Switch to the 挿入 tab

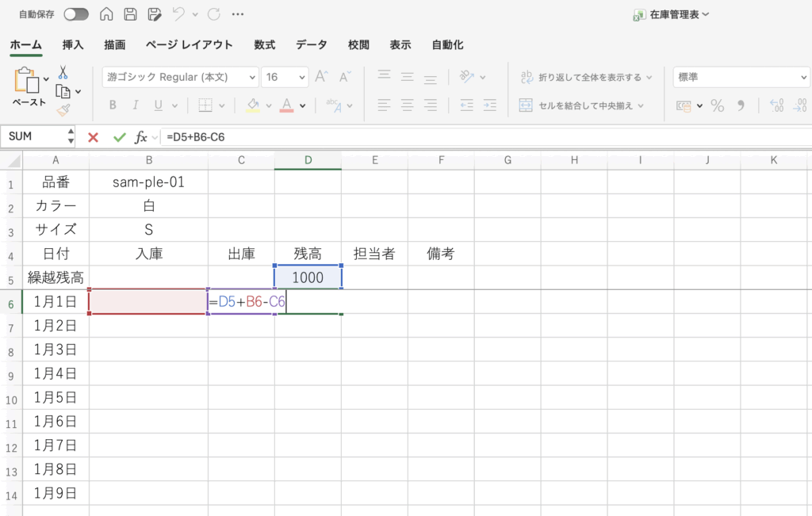[x=73, y=45]
